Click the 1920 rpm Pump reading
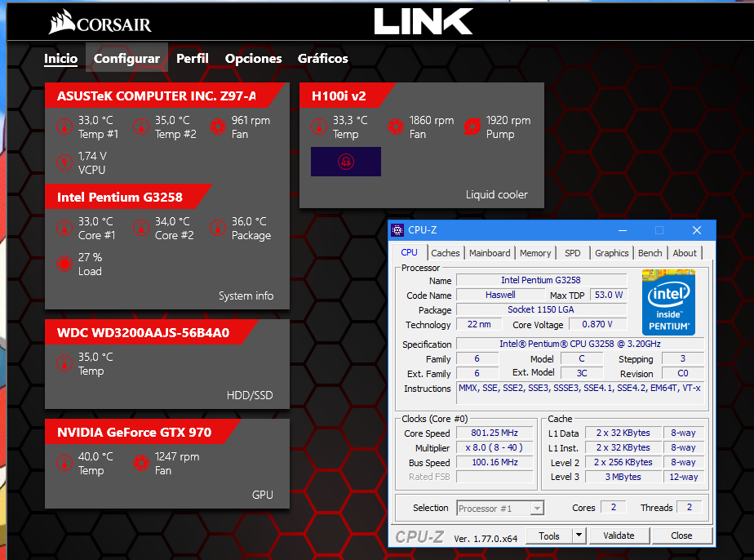Image resolution: width=754 pixels, height=560 pixels. pos(508,127)
